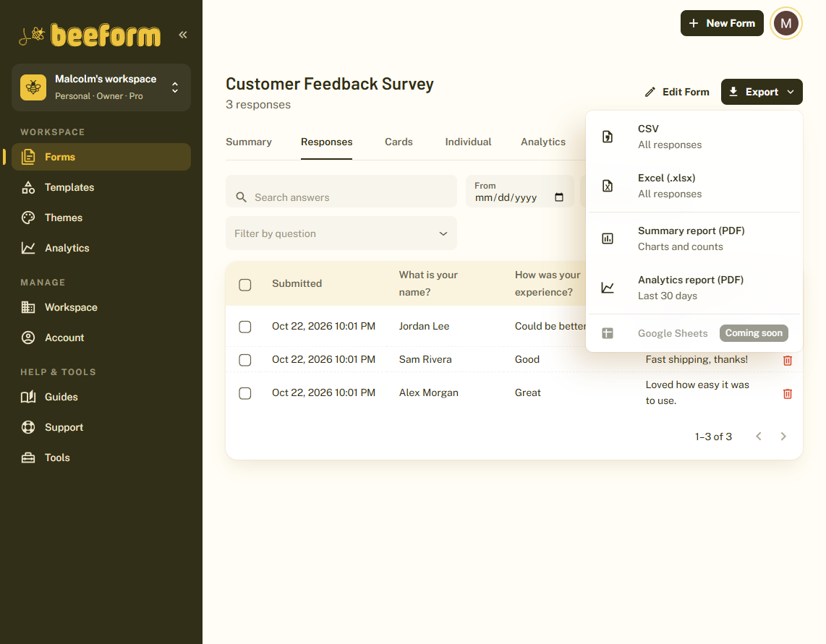Check the Sam Rivera row checkbox
Viewport: 826px width, 644px height.
pos(245,360)
